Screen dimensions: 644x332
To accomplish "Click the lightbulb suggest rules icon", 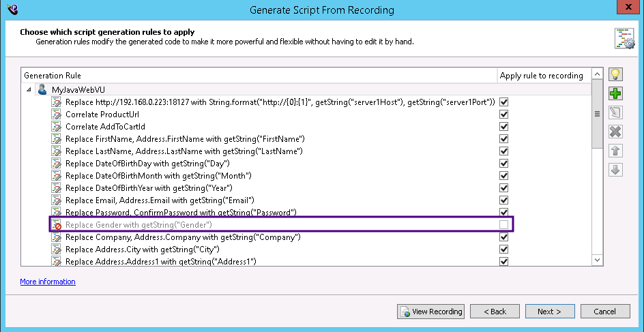I will tap(616, 75).
